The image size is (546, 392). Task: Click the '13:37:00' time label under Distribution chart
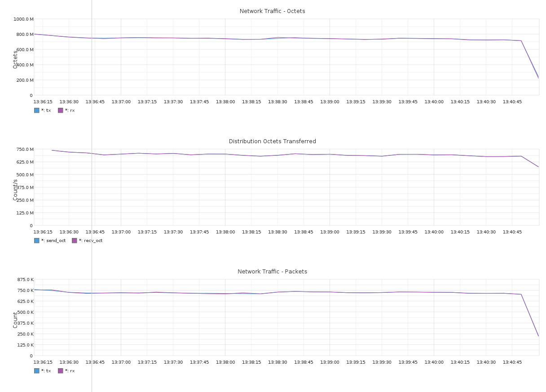(121, 232)
